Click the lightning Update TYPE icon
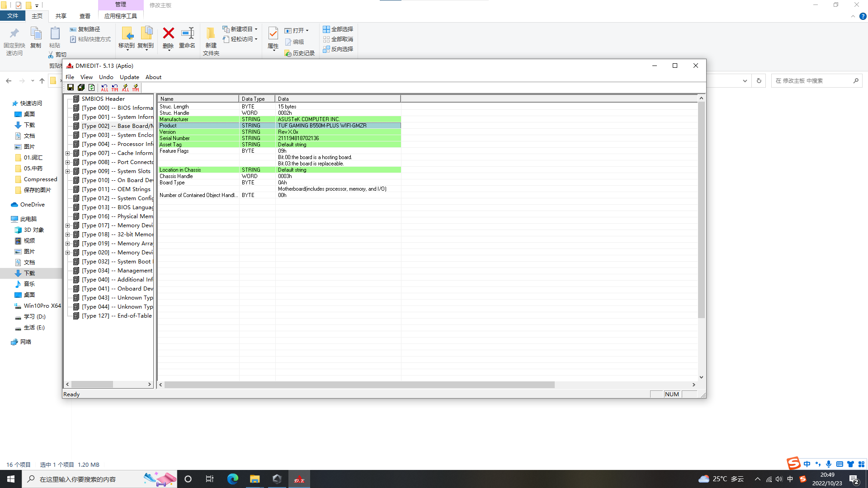Viewport: 868px width, 488px height. tap(136, 88)
